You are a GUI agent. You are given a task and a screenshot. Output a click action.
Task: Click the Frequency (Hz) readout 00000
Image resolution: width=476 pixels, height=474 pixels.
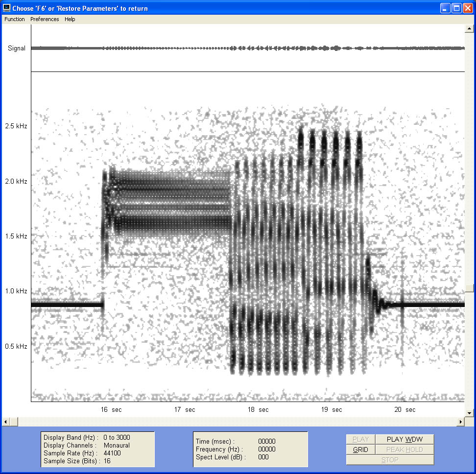267,449
